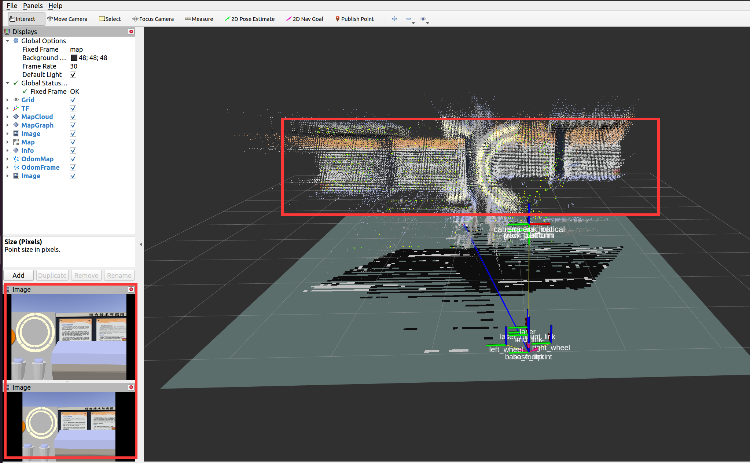
Task: Close the Displays panel
Action: point(132,31)
